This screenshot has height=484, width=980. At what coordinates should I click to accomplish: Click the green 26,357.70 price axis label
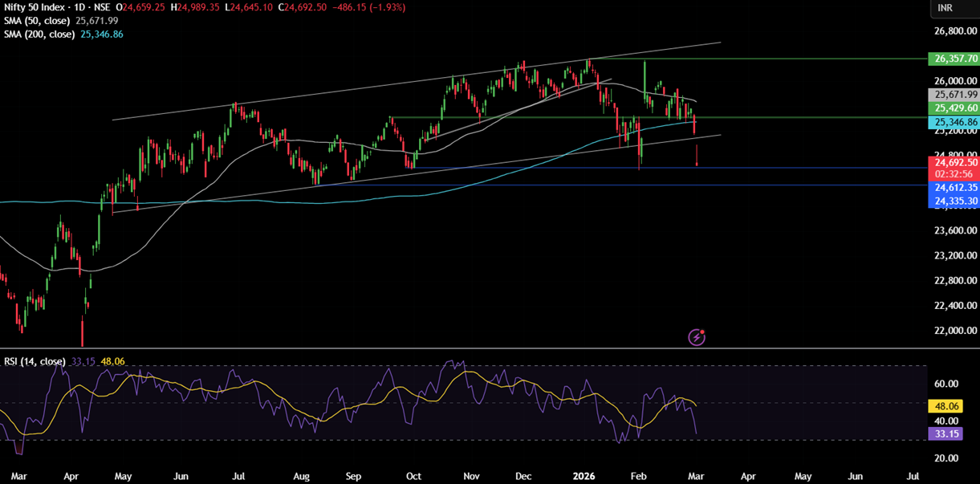click(954, 59)
